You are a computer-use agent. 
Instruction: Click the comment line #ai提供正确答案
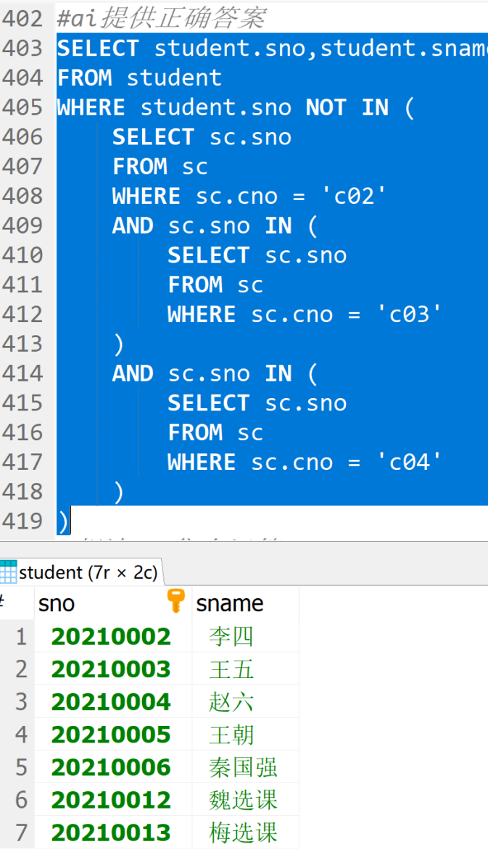click(162, 19)
